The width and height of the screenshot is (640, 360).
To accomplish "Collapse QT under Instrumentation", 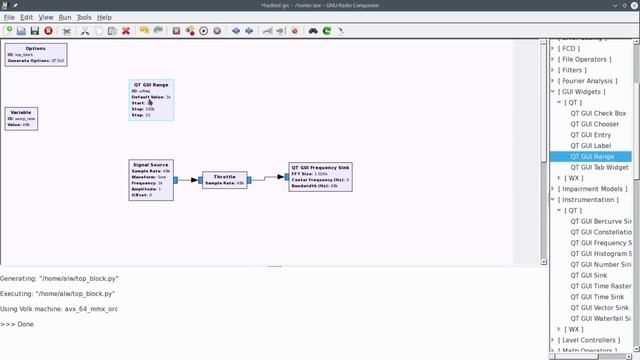I will coord(559,210).
